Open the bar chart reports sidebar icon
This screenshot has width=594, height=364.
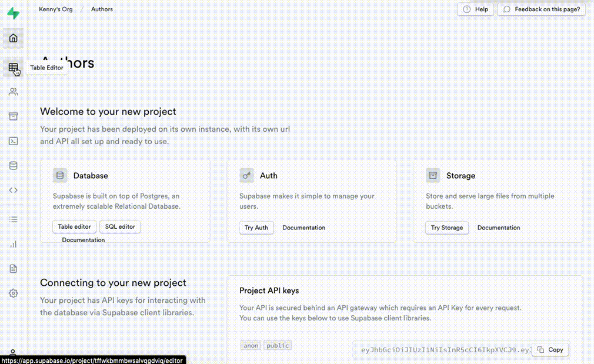point(14,244)
